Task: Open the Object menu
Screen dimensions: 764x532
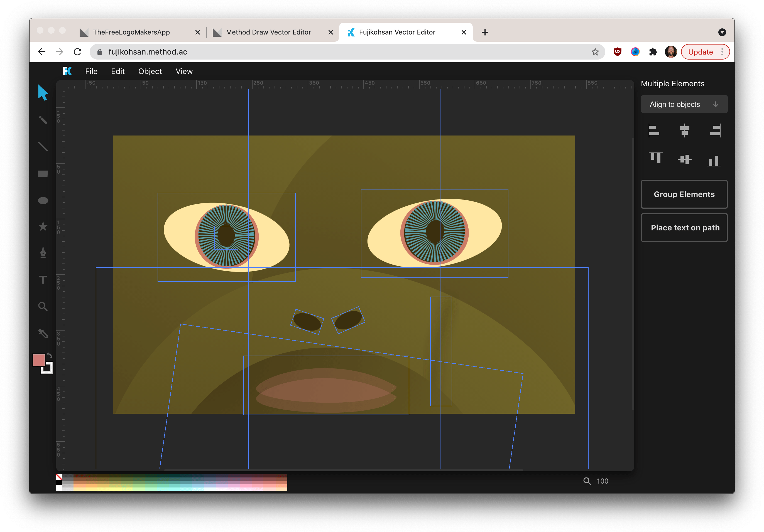Action: click(x=150, y=71)
